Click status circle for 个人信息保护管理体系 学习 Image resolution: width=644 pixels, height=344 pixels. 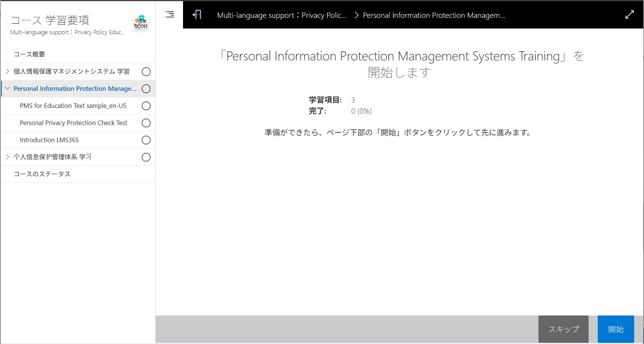point(146,157)
